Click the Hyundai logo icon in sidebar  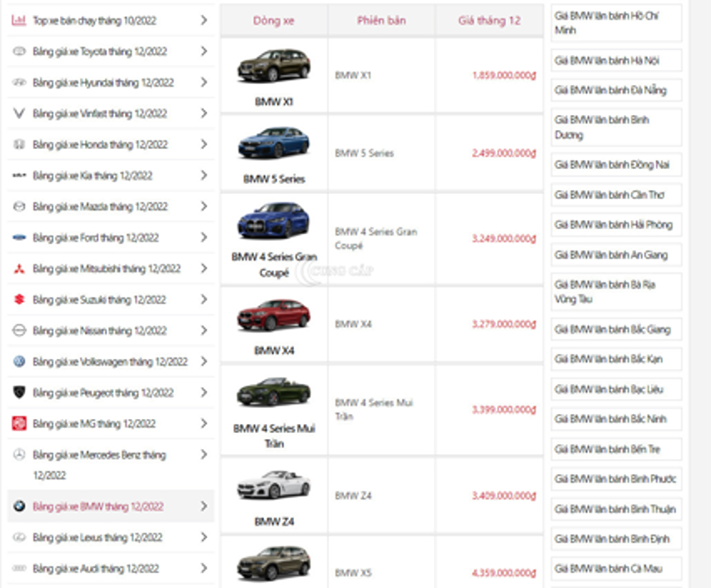pyautogui.click(x=18, y=82)
